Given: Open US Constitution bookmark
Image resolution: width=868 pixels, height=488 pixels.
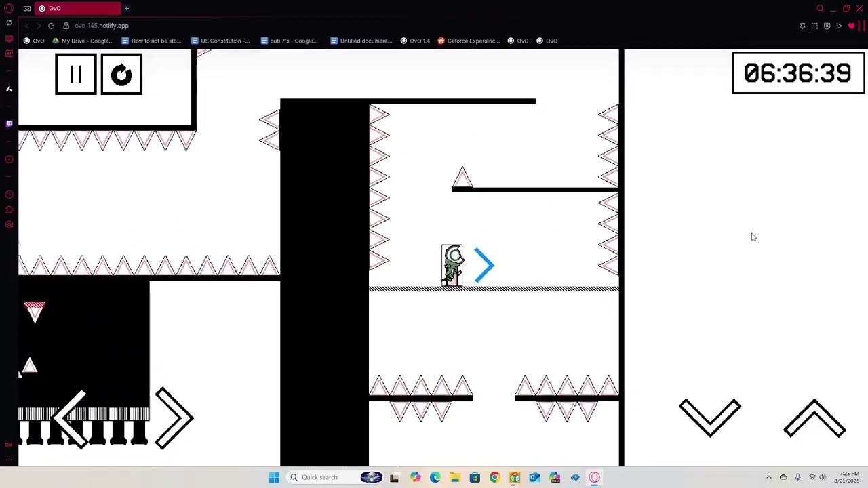Looking at the screenshot, I should (x=220, y=41).
